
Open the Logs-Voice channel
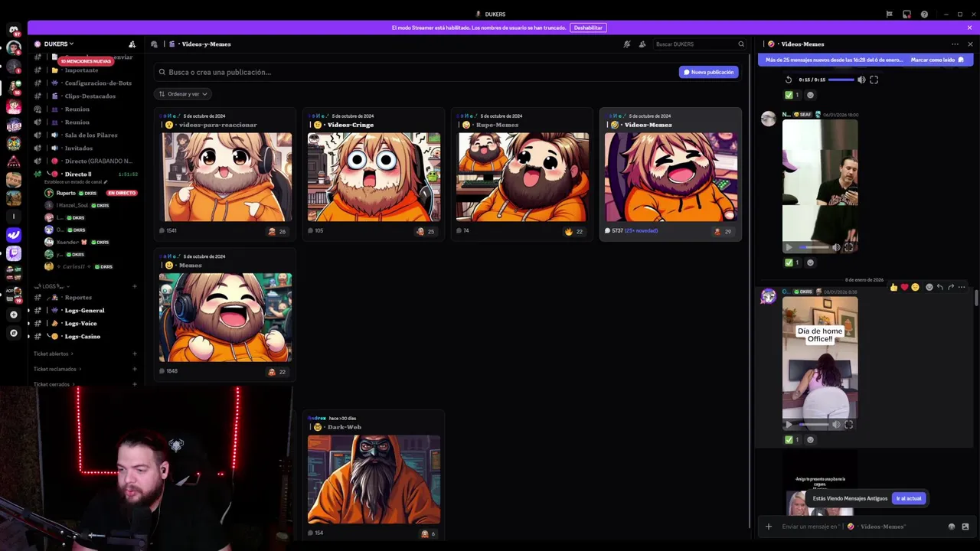click(84, 323)
